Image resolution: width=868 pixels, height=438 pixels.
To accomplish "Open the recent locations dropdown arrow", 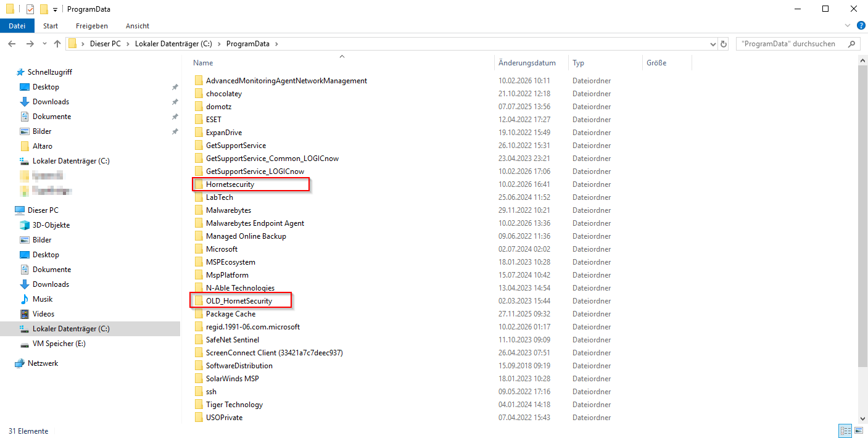I will tap(44, 44).
